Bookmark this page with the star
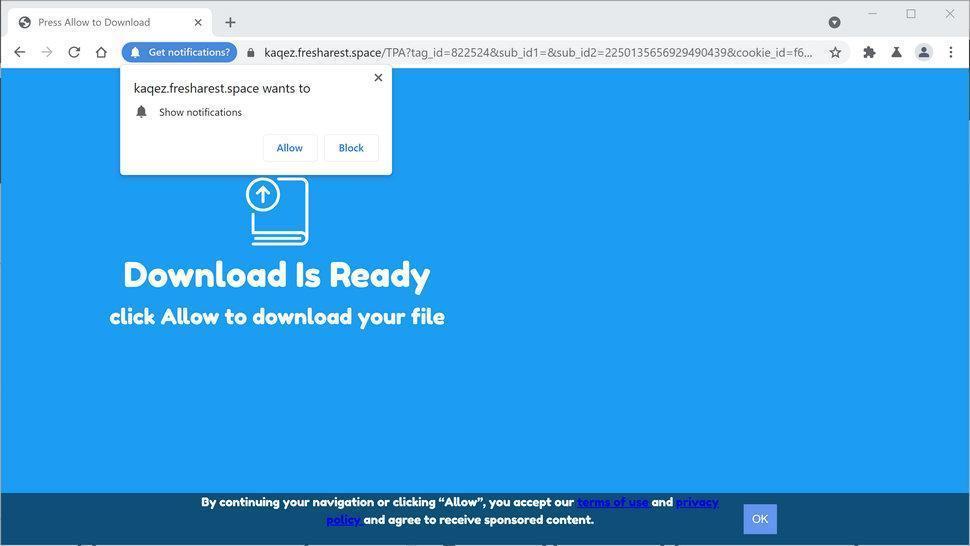This screenshot has width=970, height=546. [x=835, y=53]
